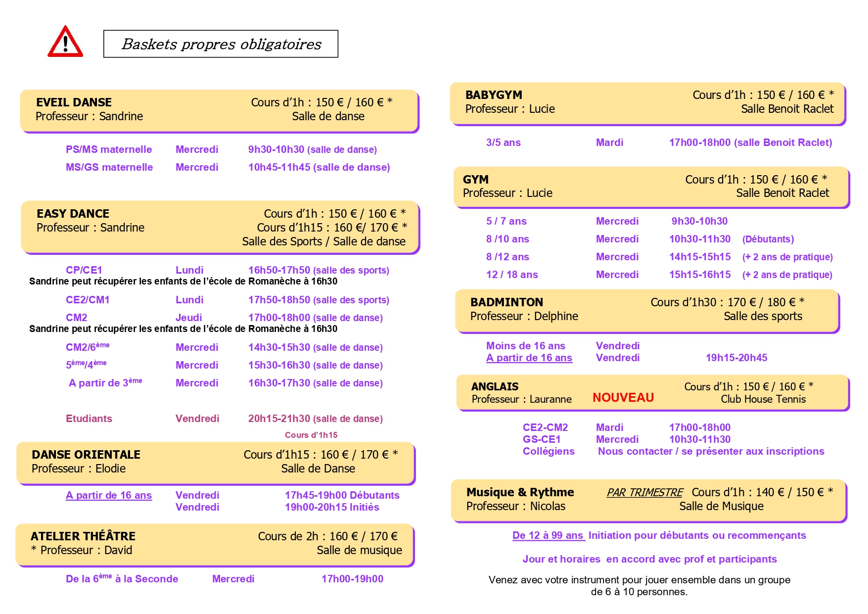
Task: Click the "Baskets propres obligatoires" boxed notice
Action: coord(221,44)
